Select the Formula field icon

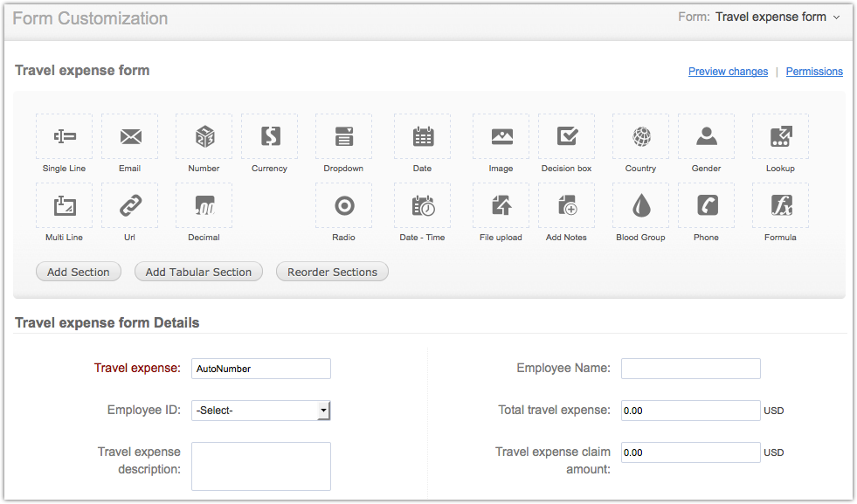[781, 205]
